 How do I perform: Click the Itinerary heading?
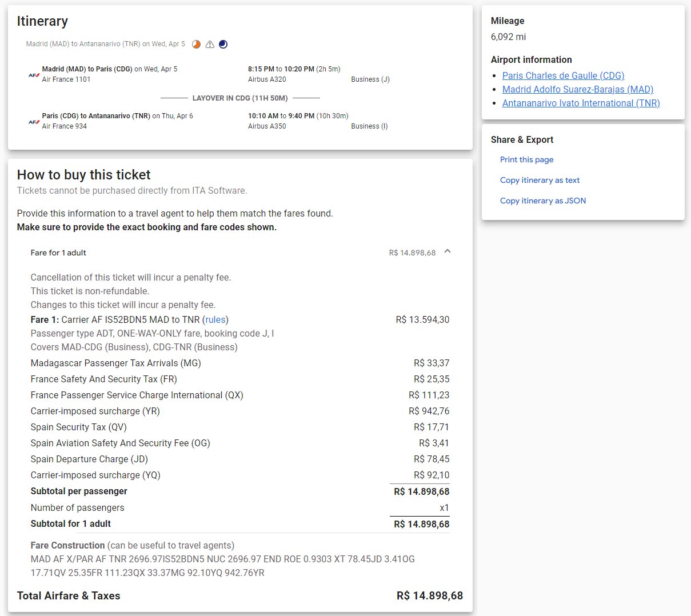click(x=42, y=21)
